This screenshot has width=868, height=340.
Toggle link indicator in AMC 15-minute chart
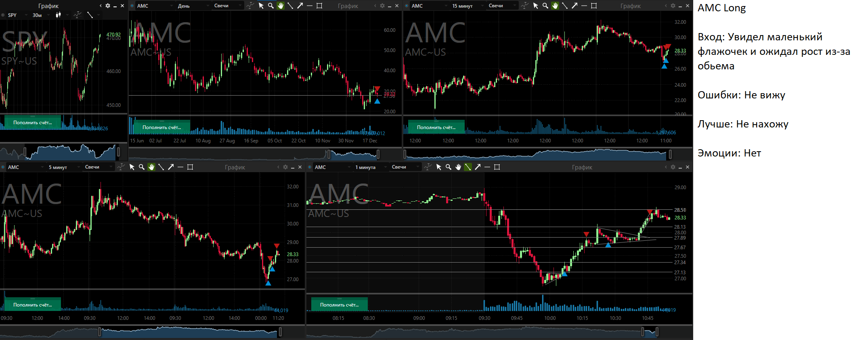tap(407, 6)
